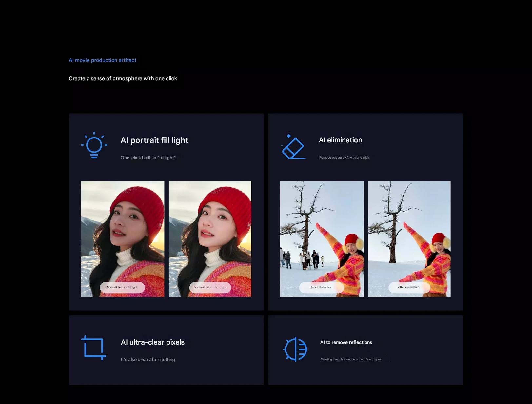The height and width of the screenshot is (404, 532).
Task: Click the 'It's also clear after cutting' text
Action: coord(148,360)
